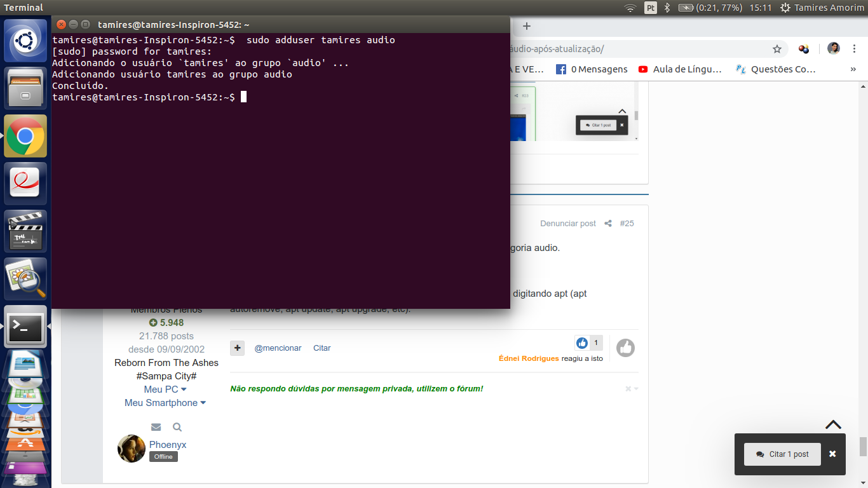Open the #25 post permalink
868x488 pixels.
click(x=627, y=224)
